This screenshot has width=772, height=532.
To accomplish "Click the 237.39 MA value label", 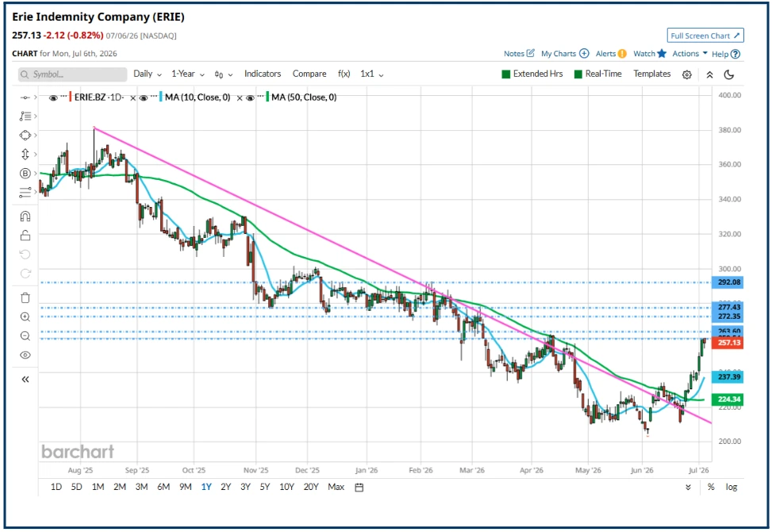I will pyautogui.click(x=728, y=377).
